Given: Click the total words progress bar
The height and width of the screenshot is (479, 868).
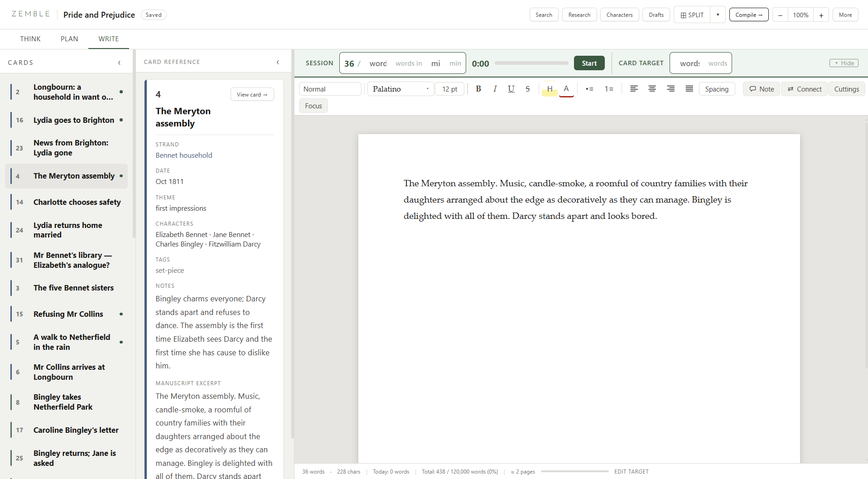Looking at the screenshot, I should point(574,472).
